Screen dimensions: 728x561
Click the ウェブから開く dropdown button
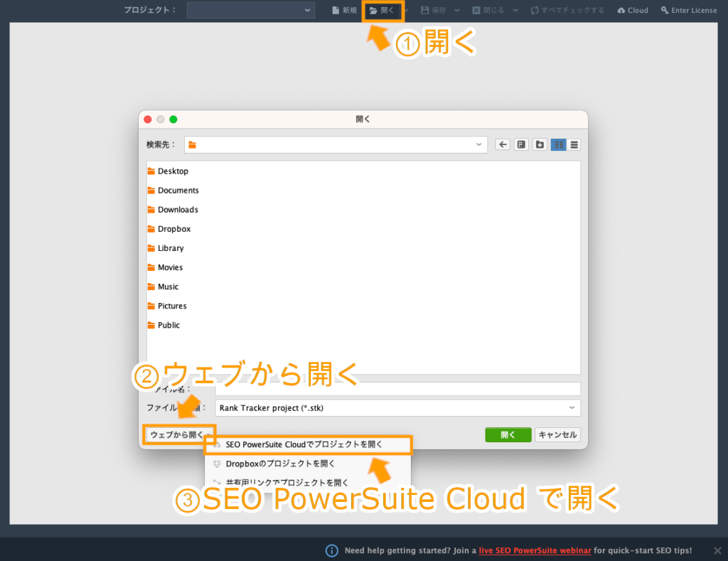coord(179,434)
